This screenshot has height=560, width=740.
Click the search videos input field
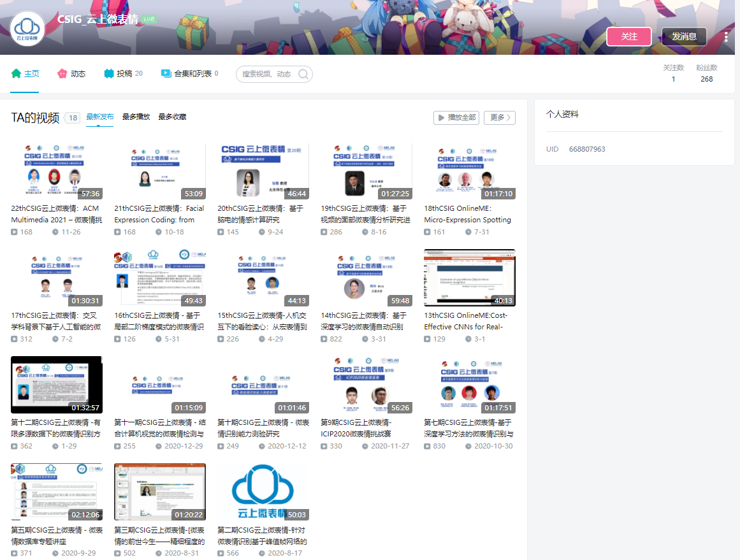click(x=268, y=75)
